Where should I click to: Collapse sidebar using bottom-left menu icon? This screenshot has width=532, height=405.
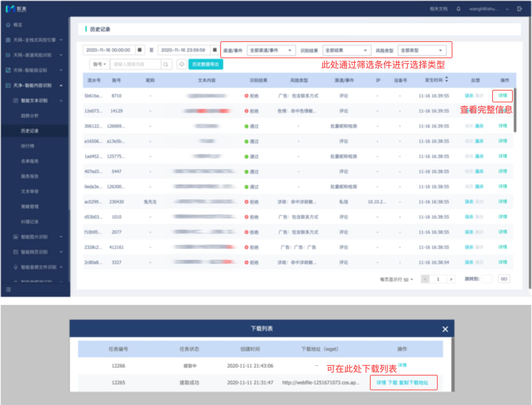8,290
